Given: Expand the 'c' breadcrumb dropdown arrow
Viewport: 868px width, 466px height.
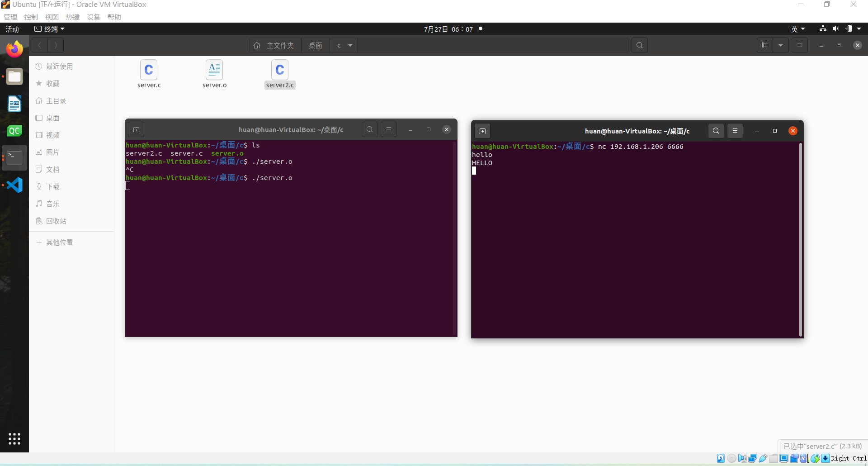Looking at the screenshot, I should coord(350,45).
